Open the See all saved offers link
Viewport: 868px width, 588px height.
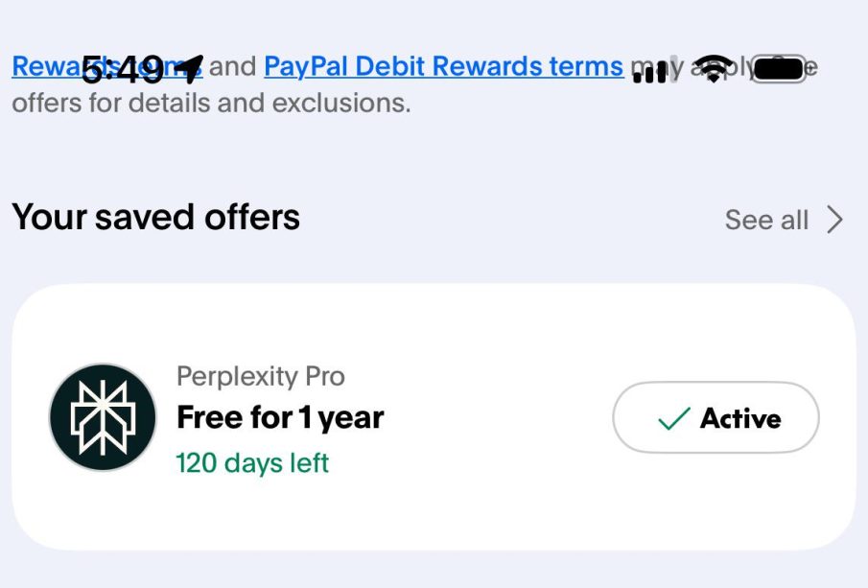(x=766, y=220)
